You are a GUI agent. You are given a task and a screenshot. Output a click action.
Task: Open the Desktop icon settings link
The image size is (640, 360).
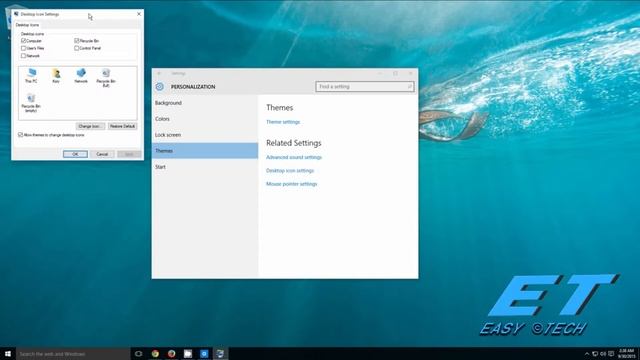pyautogui.click(x=290, y=171)
